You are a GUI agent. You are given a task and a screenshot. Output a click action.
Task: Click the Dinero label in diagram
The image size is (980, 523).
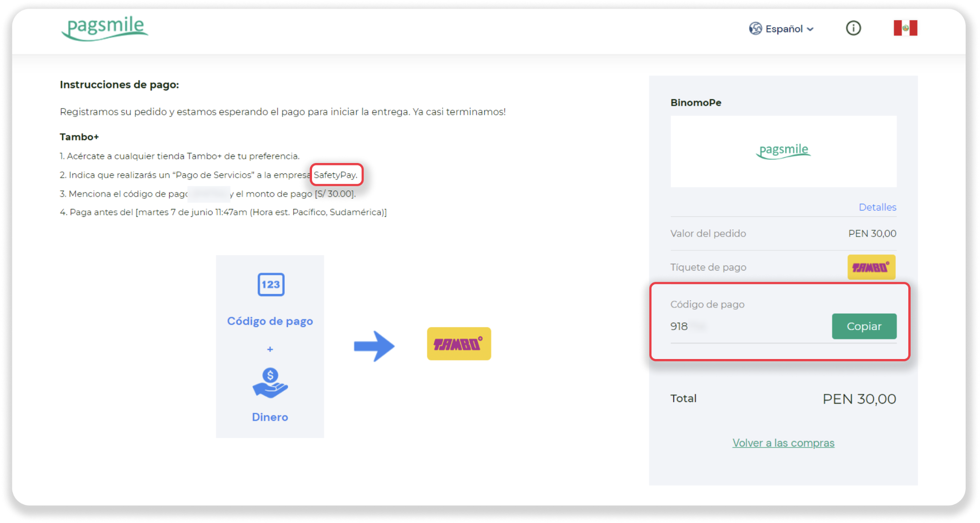(x=270, y=417)
